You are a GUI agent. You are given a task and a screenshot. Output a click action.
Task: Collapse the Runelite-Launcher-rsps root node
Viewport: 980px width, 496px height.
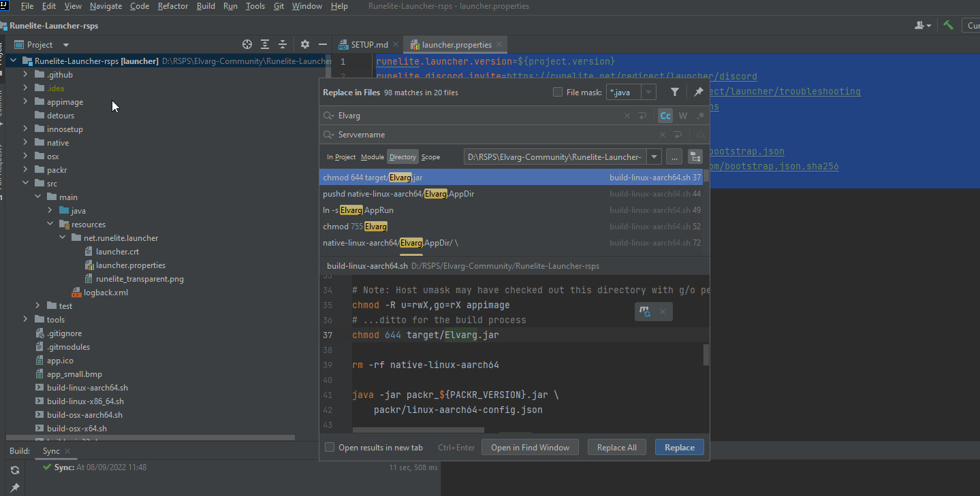coord(14,61)
